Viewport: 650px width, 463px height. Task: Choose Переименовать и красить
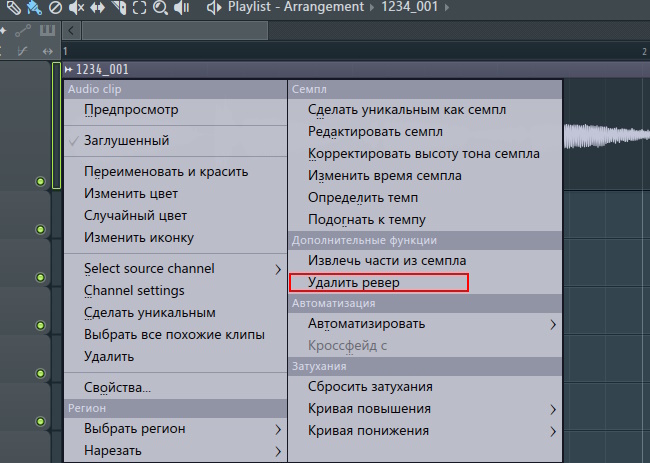tap(175, 172)
